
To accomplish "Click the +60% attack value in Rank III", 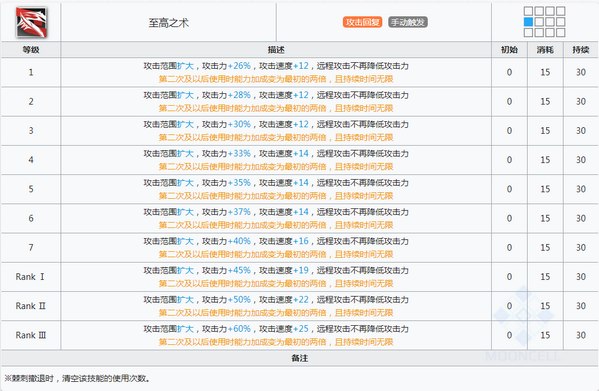I will tap(239, 329).
